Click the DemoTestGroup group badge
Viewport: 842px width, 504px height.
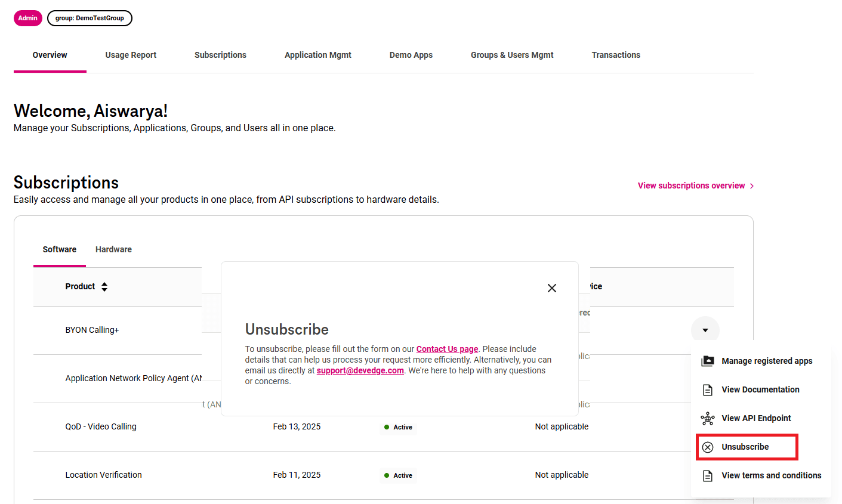(x=90, y=18)
